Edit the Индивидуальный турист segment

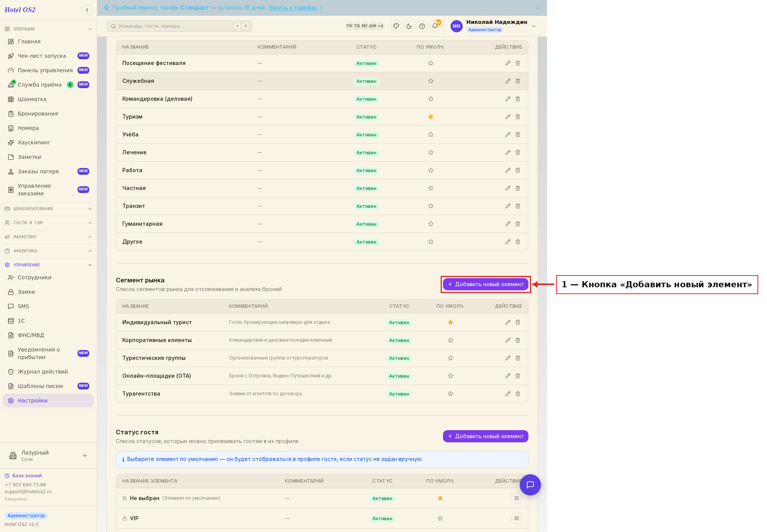pos(508,322)
